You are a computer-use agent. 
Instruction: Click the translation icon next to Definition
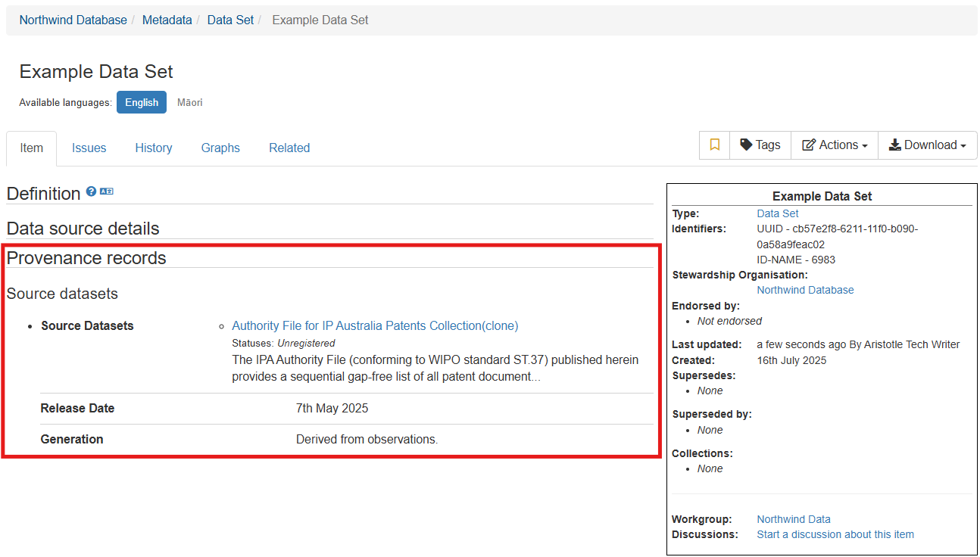tap(106, 191)
